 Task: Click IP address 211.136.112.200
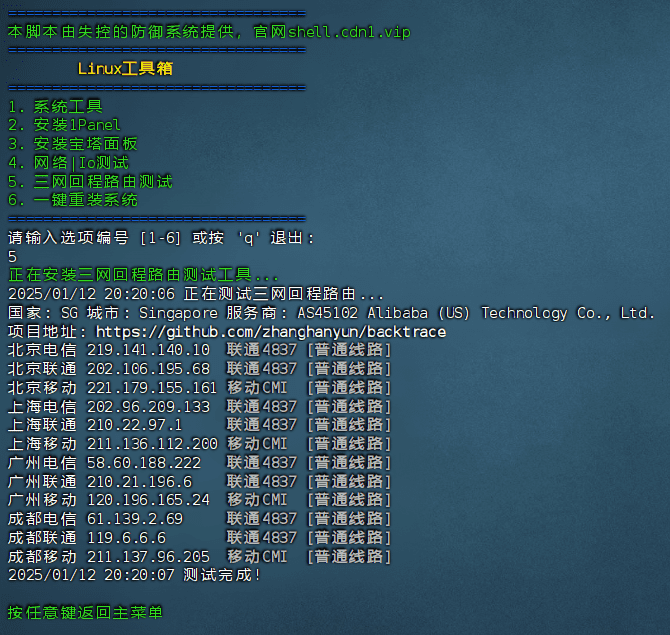(152, 444)
